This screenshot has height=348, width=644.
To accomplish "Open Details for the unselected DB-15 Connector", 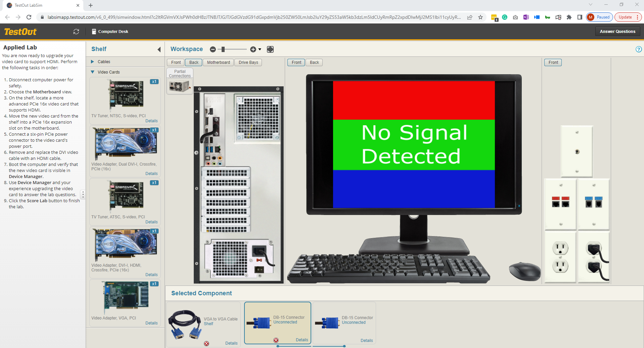I will click(367, 341).
